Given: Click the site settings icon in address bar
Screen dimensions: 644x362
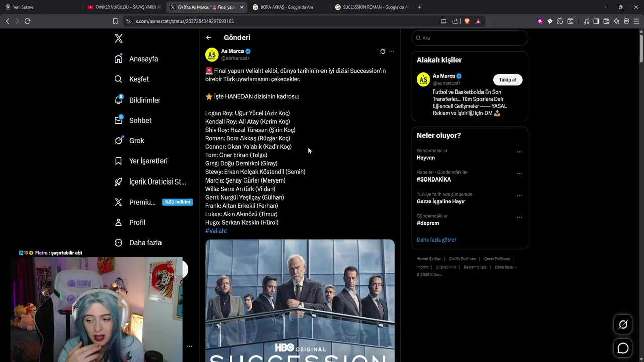Looking at the screenshot, I should point(128,21).
